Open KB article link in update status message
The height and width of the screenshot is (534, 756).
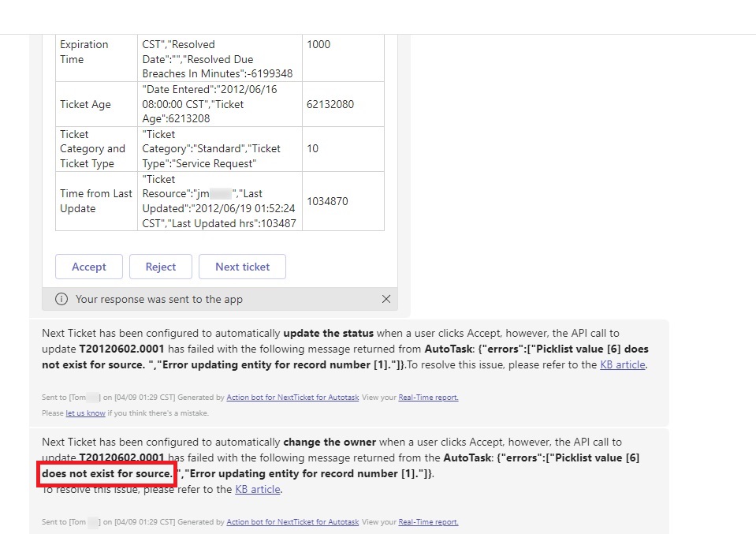tap(623, 364)
